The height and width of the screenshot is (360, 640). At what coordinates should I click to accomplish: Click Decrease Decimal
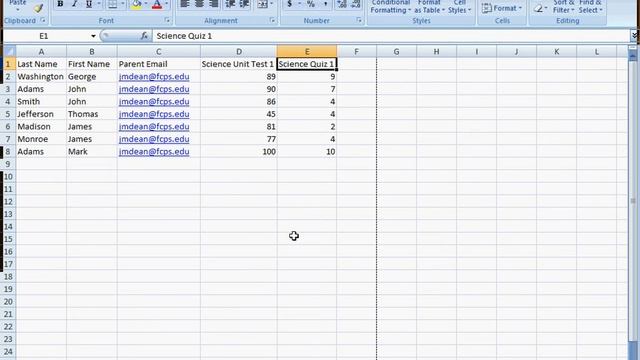point(356,4)
